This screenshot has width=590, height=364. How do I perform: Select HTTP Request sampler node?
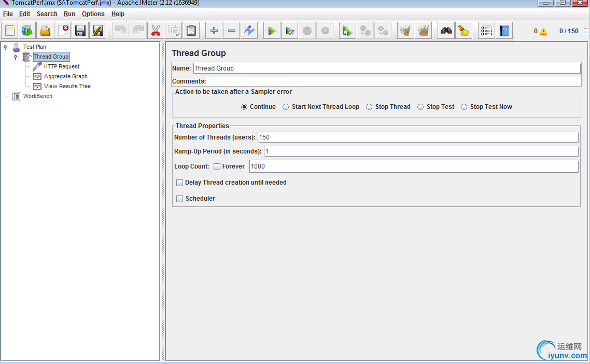62,66
